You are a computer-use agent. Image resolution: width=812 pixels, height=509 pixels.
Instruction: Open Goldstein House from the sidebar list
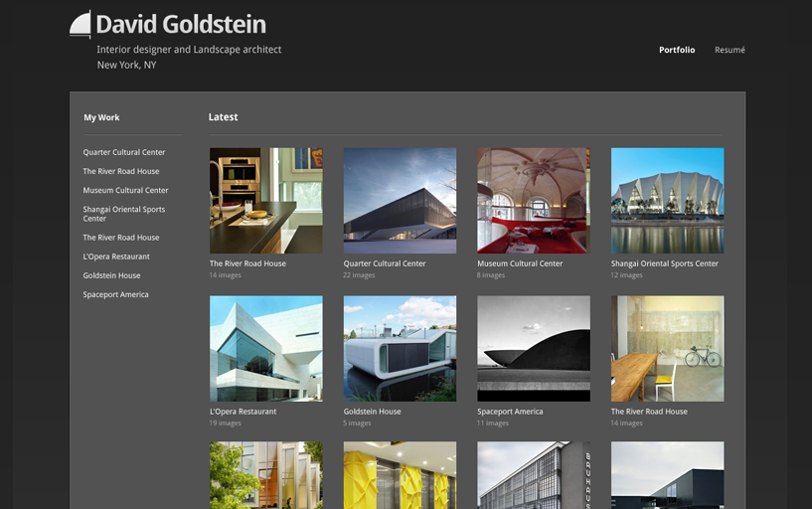[111, 275]
